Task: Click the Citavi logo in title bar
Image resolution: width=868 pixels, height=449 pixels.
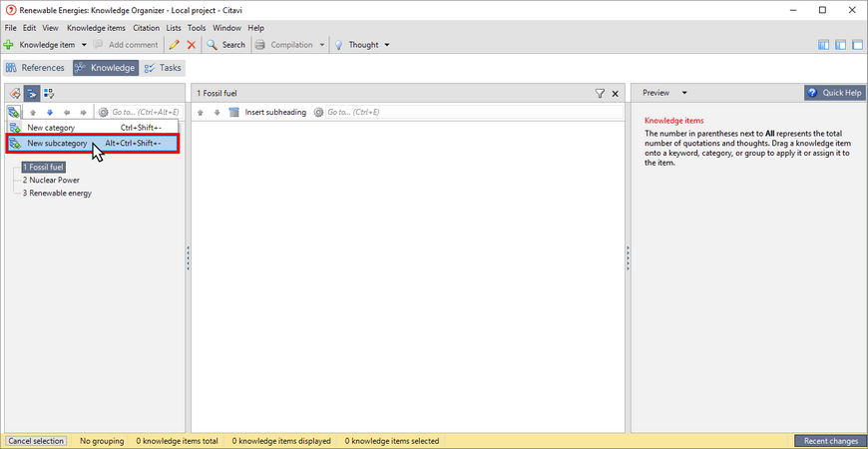Action: (11, 10)
